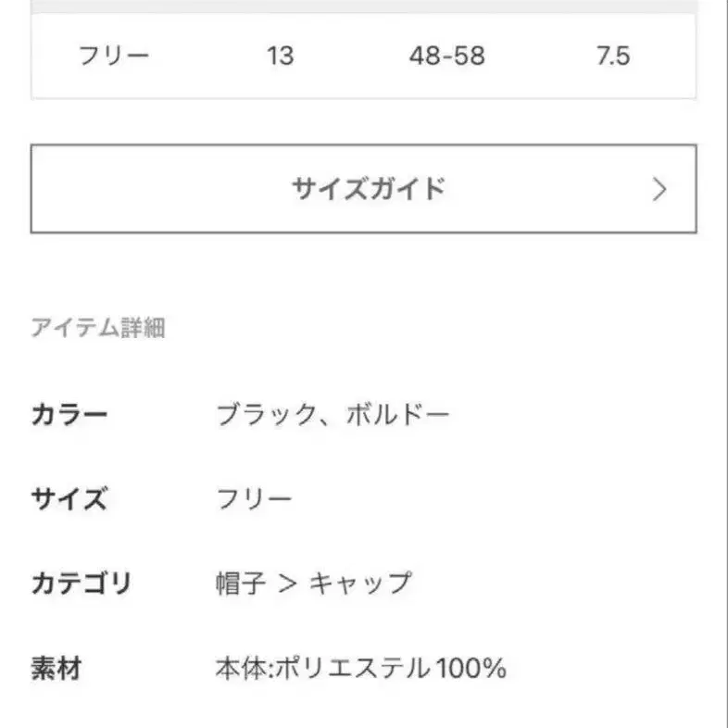The width and height of the screenshot is (728, 728).
Task: Click the value 13 in size table
Action: 280,56
